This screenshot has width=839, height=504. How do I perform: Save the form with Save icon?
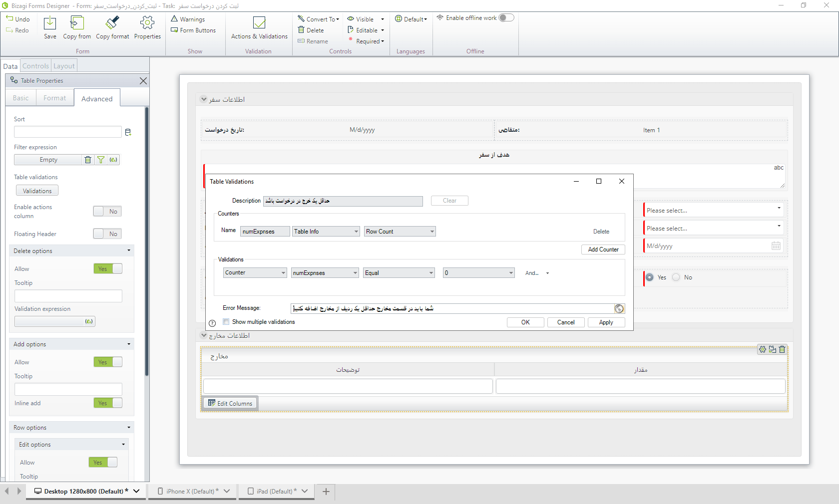point(50,23)
